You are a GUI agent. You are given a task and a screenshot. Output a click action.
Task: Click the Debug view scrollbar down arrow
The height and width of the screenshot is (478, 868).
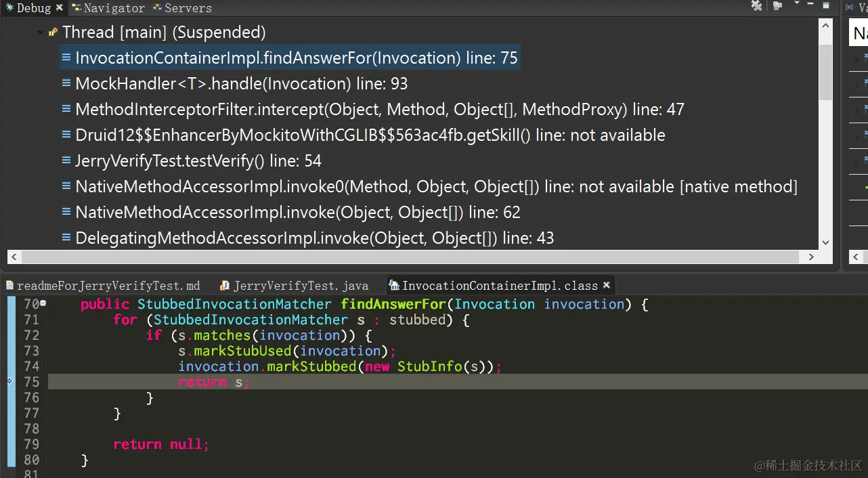pyautogui.click(x=825, y=242)
